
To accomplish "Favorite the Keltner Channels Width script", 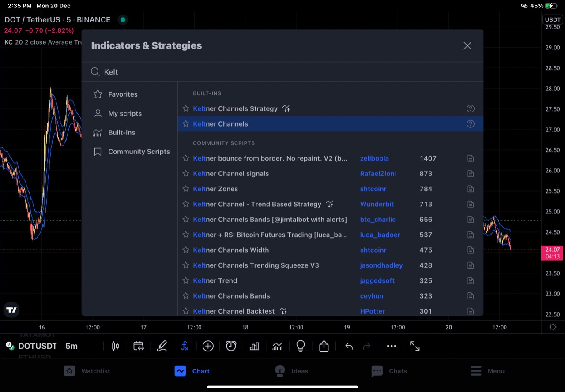I will [186, 250].
